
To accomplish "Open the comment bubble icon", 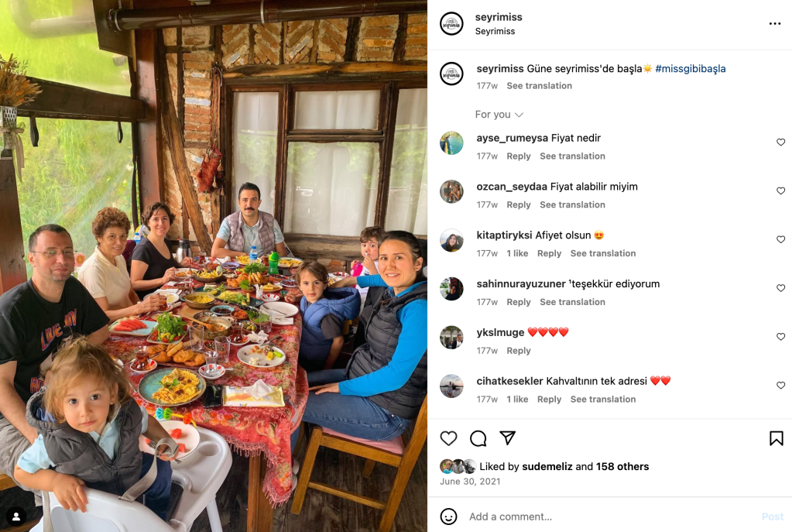I will click(x=478, y=438).
